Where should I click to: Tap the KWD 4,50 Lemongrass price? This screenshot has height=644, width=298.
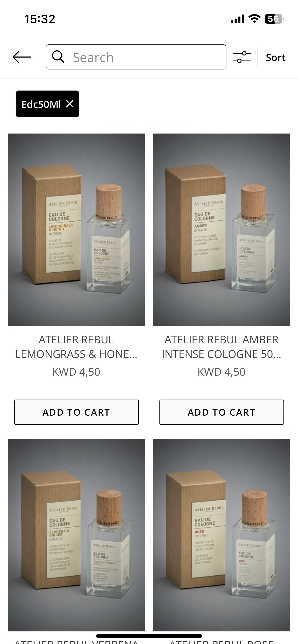(x=76, y=372)
